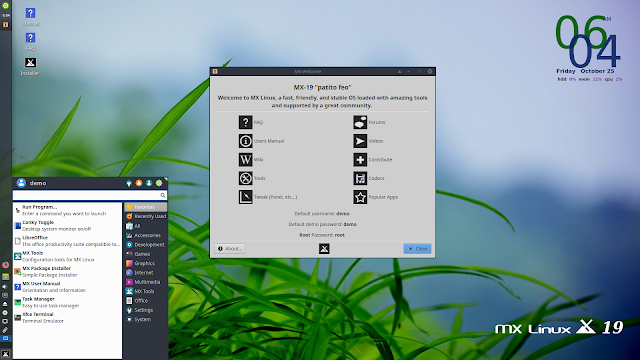
Task: Launch Conky Toggle from favorites
Action: click(x=67, y=226)
